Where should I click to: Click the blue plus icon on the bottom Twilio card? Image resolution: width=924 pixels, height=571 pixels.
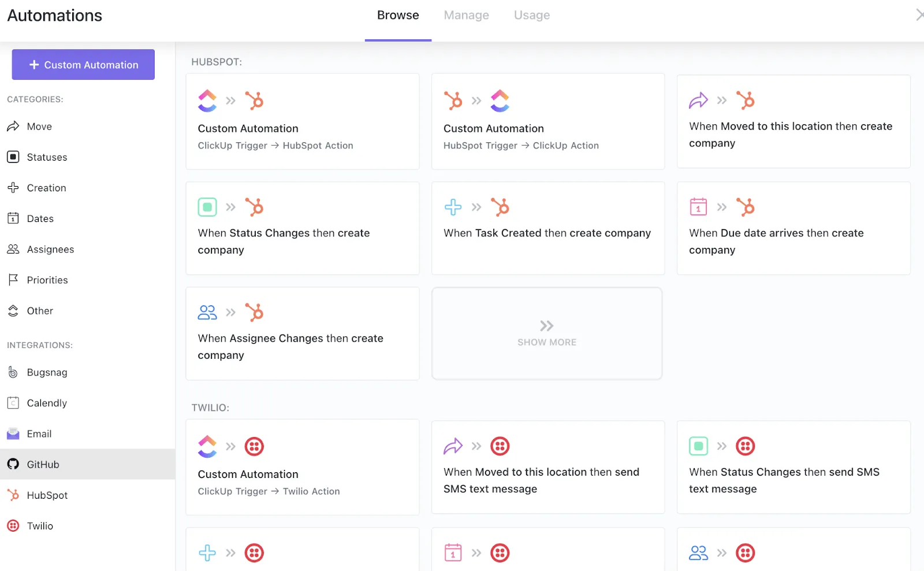click(207, 553)
